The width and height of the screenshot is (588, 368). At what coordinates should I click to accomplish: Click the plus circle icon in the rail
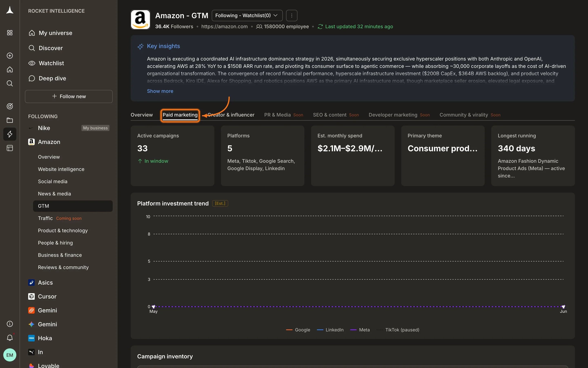[10, 55]
